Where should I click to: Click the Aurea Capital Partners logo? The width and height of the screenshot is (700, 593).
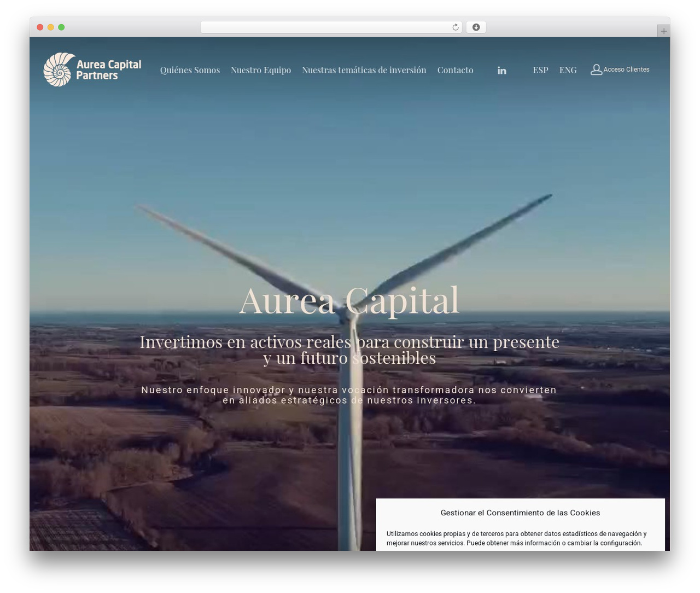click(92, 69)
